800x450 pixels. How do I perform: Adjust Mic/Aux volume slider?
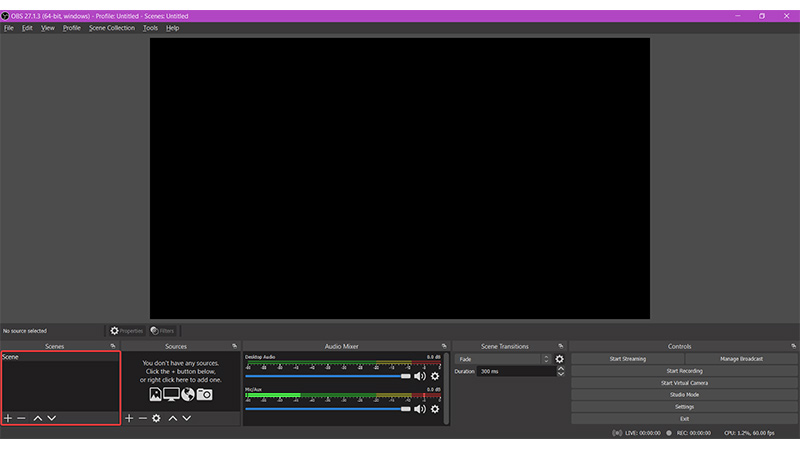tap(328, 409)
